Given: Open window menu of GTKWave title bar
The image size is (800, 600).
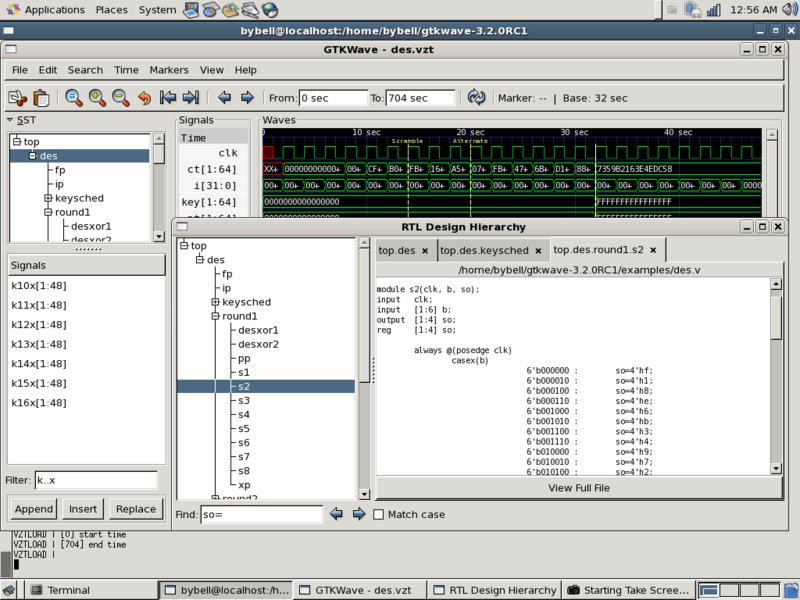Looking at the screenshot, I should 11,49.
